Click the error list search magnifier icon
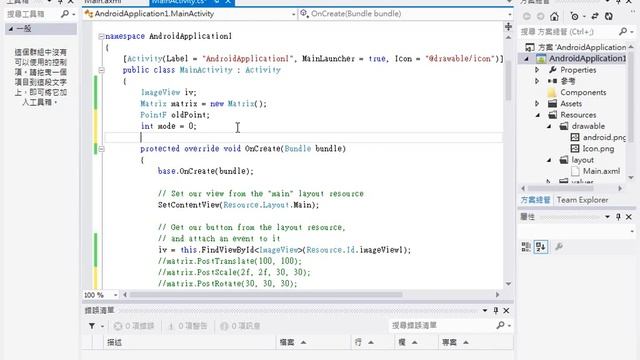 click(x=500, y=325)
